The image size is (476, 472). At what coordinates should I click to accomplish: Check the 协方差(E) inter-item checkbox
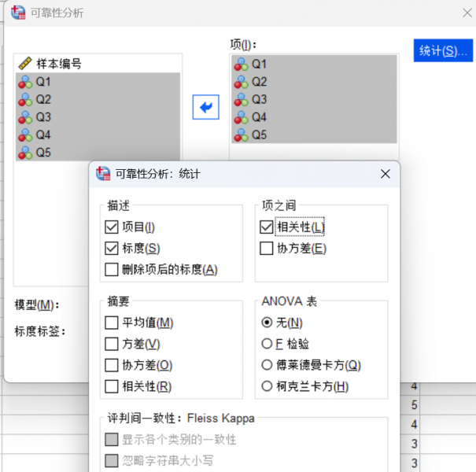coord(267,249)
